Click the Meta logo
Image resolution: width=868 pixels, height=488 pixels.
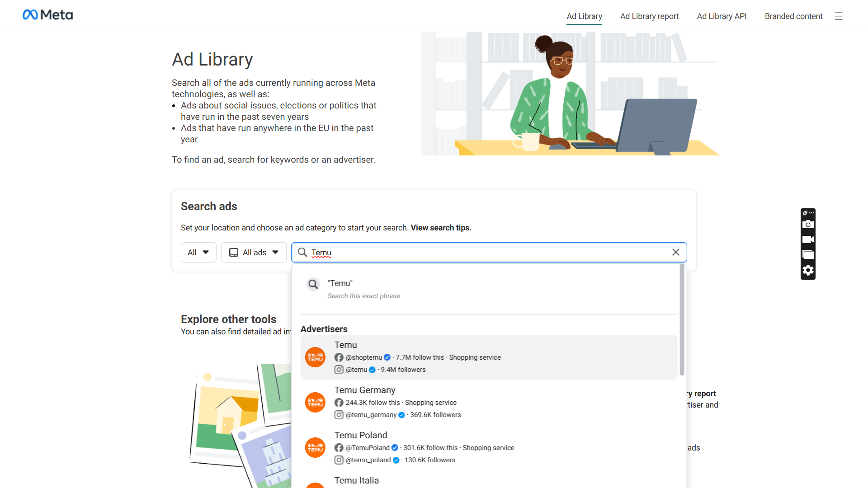(x=47, y=15)
